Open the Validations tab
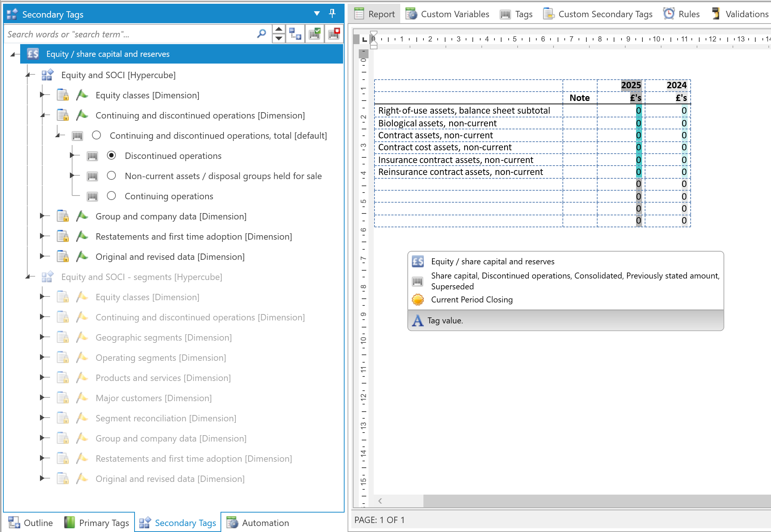Viewport: 771px width, 532px height. [740, 14]
